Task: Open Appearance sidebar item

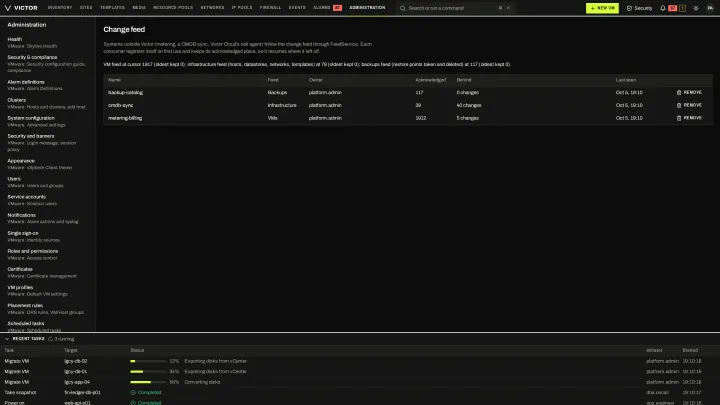Action: [x=48, y=164]
